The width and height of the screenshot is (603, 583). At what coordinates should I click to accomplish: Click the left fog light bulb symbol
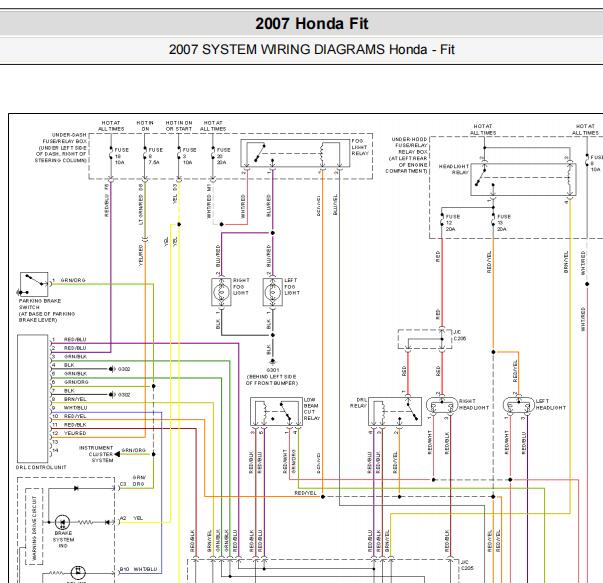point(273,292)
